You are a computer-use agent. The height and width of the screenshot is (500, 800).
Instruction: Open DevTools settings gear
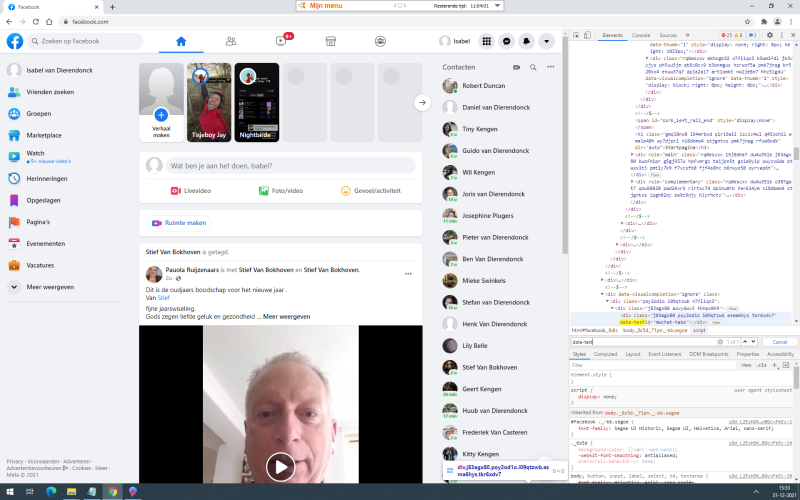point(772,35)
